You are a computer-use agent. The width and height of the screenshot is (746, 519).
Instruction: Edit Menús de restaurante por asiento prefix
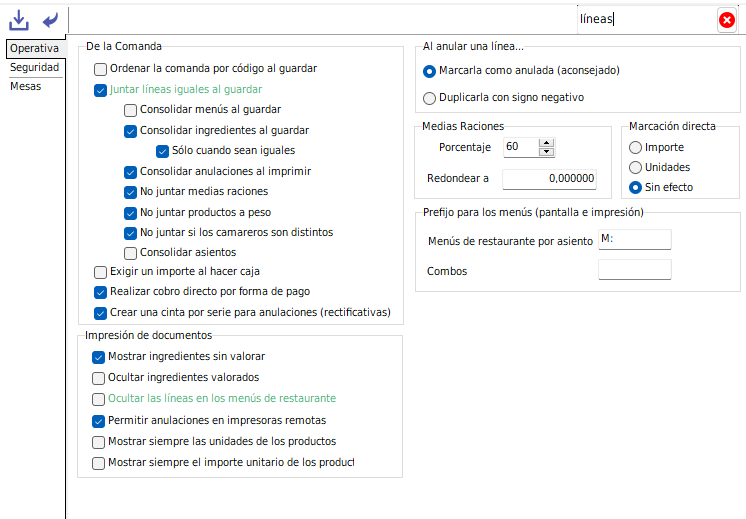pyautogui.click(x=635, y=239)
